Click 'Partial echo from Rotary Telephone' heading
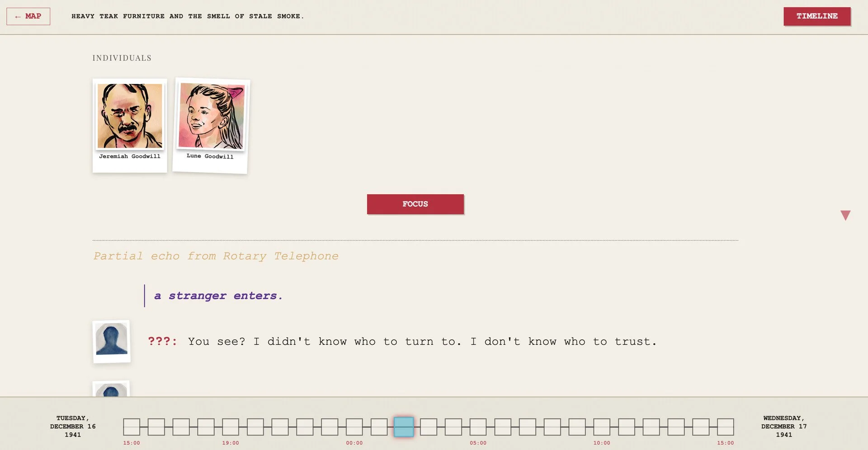Image resolution: width=868 pixels, height=450 pixels. (216, 256)
